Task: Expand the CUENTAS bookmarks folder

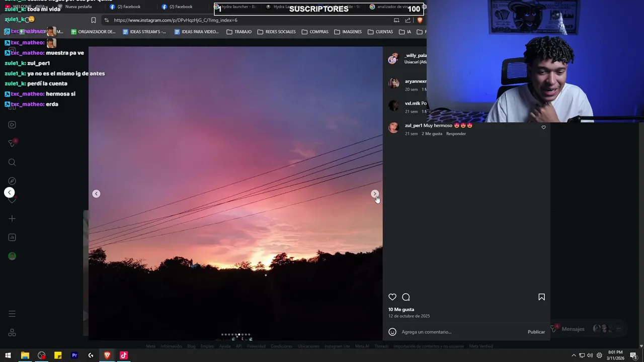Action: click(380, 32)
